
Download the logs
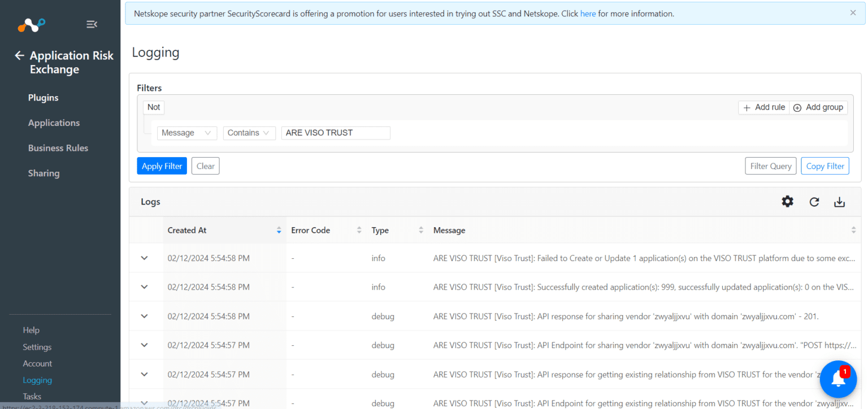coord(840,202)
